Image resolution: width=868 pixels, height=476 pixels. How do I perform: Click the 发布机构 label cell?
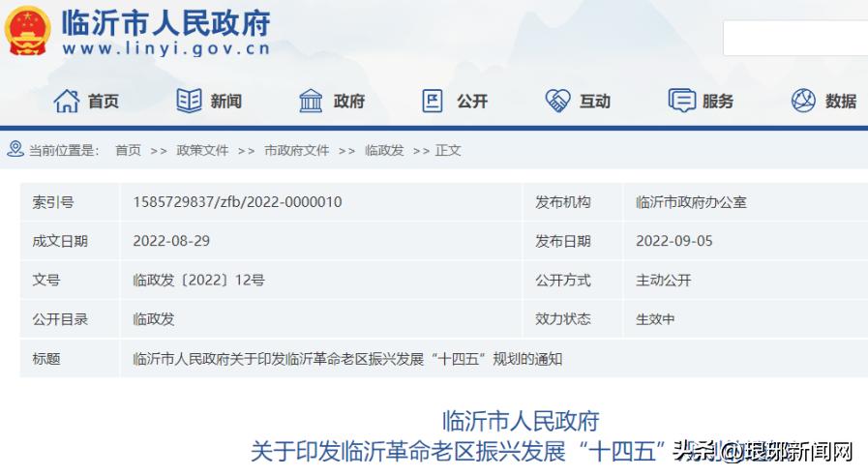[x=573, y=202]
